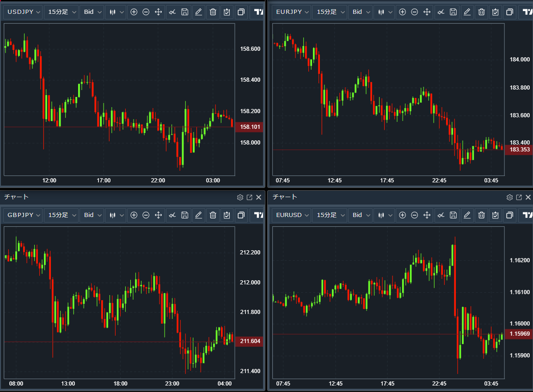Close the GBPJPY chart panel

click(259, 198)
